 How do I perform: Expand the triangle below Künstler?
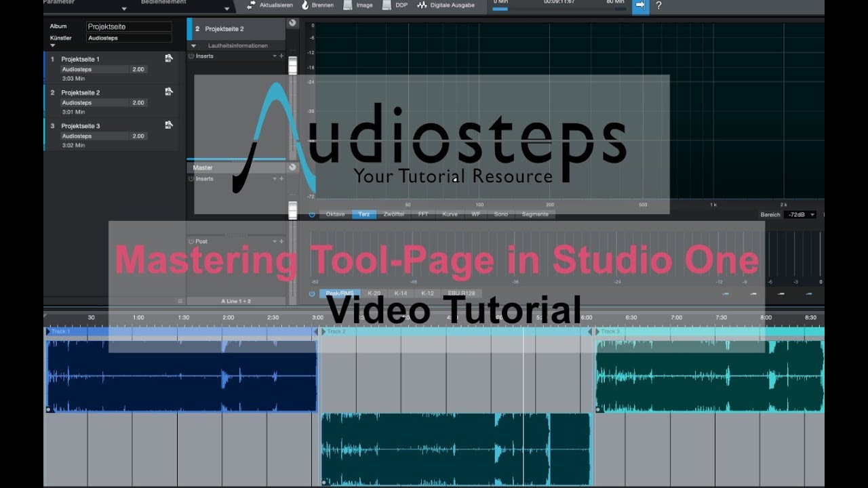tap(53, 45)
